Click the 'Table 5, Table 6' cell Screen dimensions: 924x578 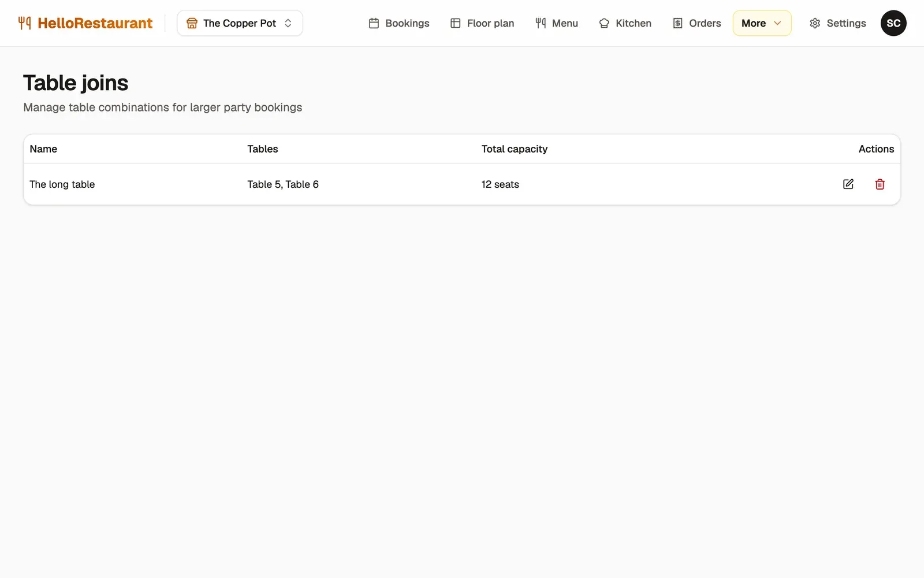[x=283, y=184]
